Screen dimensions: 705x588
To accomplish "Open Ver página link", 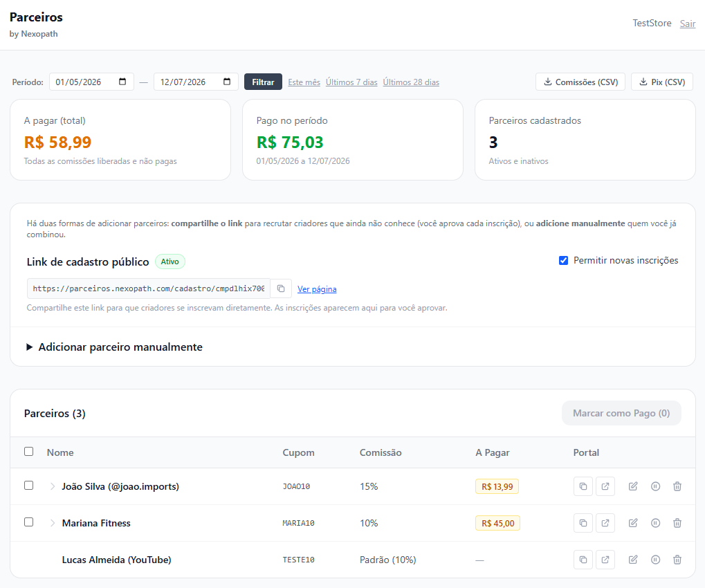I will point(317,289).
